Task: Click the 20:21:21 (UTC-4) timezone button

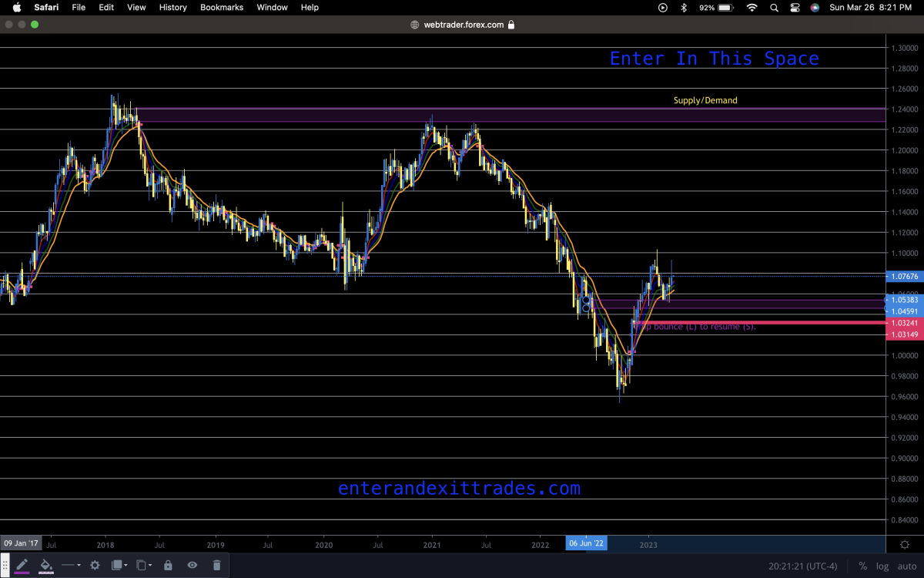Action: coord(802,566)
